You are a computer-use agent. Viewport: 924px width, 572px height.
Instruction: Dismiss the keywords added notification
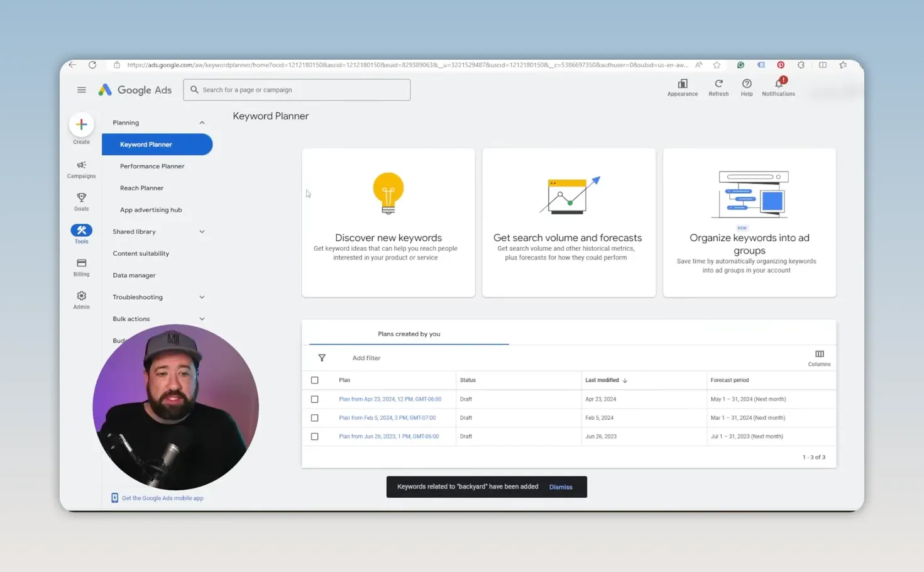pyautogui.click(x=561, y=487)
